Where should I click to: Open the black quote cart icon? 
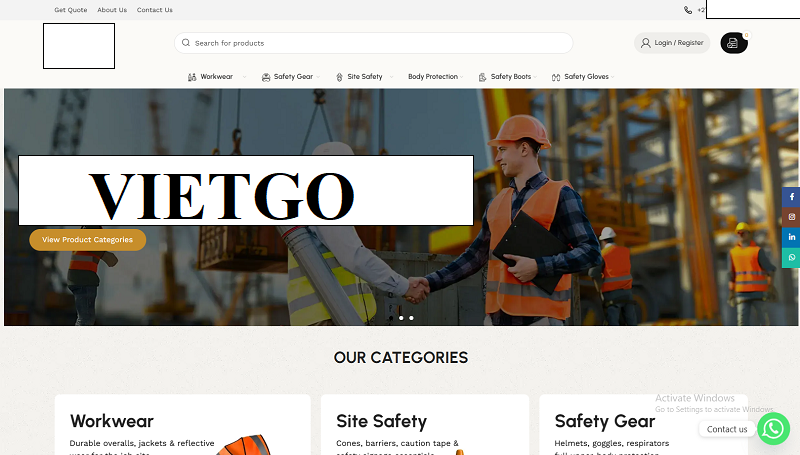coord(734,43)
